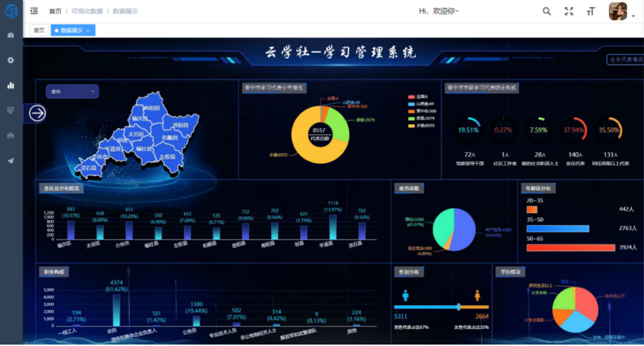Toggle the 全国:6 legend item
This screenshot has width=644, height=346.
point(418,97)
